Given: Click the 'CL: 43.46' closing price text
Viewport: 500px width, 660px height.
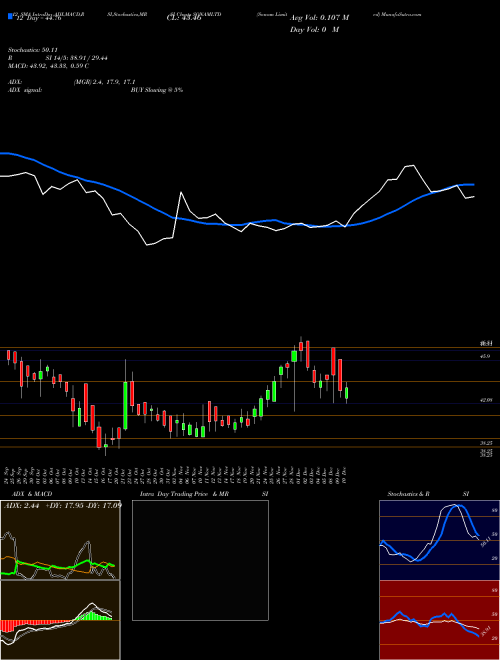Looking at the screenshot, I should tap(184, 18).
